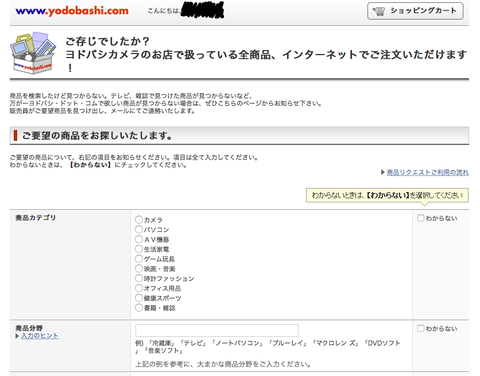
Task: Click the Yodobashi box of goods image
Action: click(x=33, y=53)
